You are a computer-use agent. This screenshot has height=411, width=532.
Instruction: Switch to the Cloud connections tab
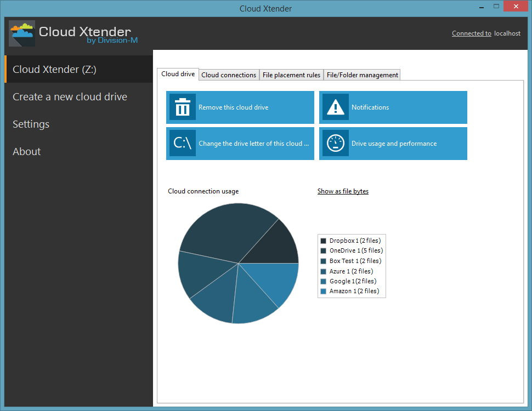[x=229, y=75]
